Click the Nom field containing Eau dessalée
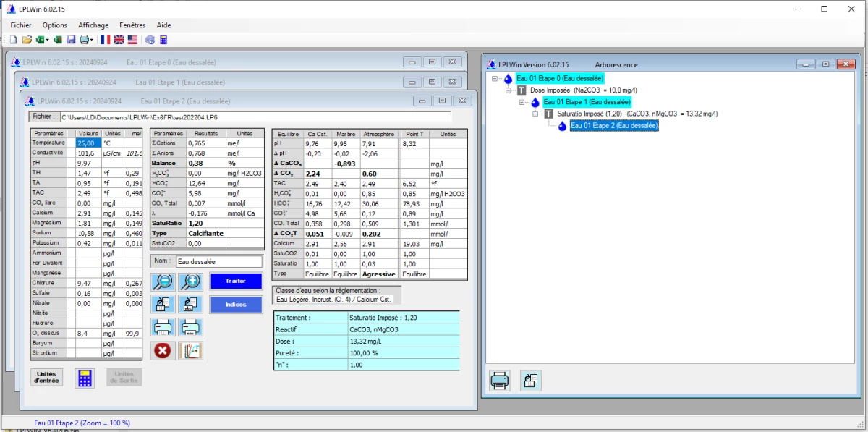This screenshot has height=432, width=868. tap(218, 262)
